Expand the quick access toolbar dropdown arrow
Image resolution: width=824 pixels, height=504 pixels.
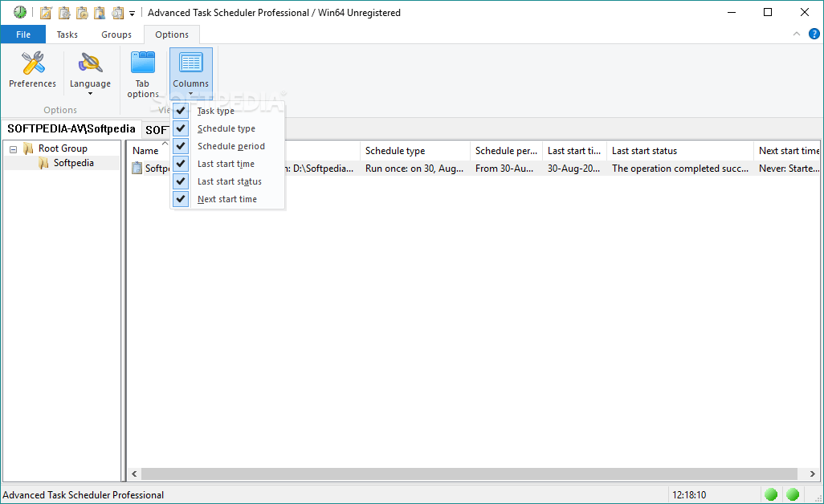point(131,13)
